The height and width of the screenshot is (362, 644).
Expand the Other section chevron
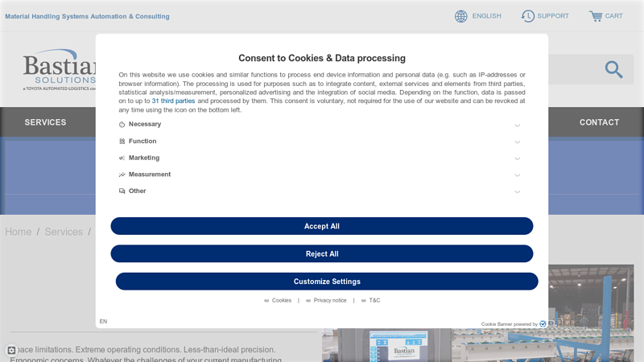tap(518, 192)
